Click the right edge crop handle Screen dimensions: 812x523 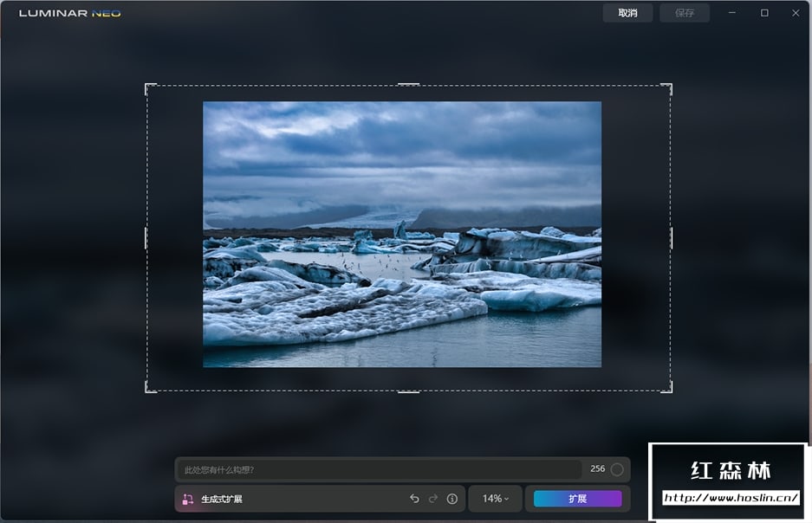[x=671, y=238]
